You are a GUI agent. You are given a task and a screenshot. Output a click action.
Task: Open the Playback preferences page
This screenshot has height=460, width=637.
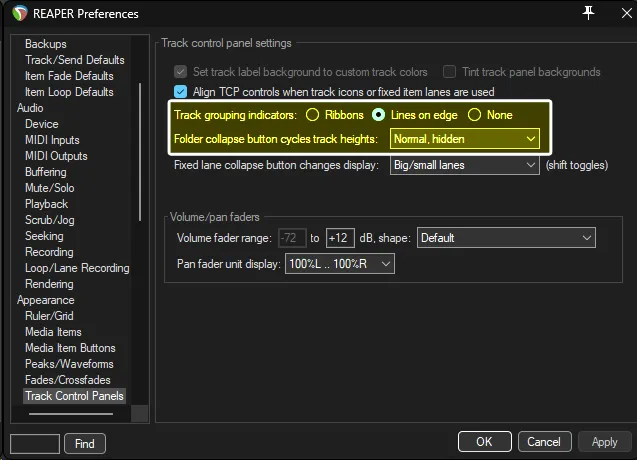click(x=46, y=204)
